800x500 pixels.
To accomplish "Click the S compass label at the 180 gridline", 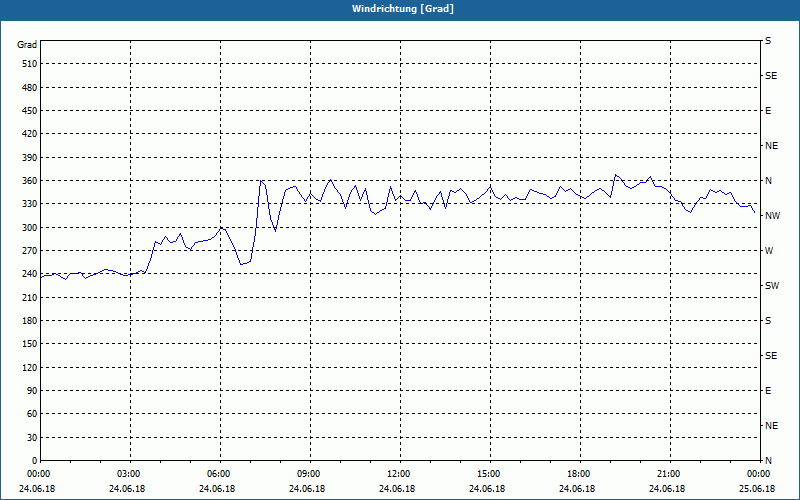I will (x=768, y=321).
